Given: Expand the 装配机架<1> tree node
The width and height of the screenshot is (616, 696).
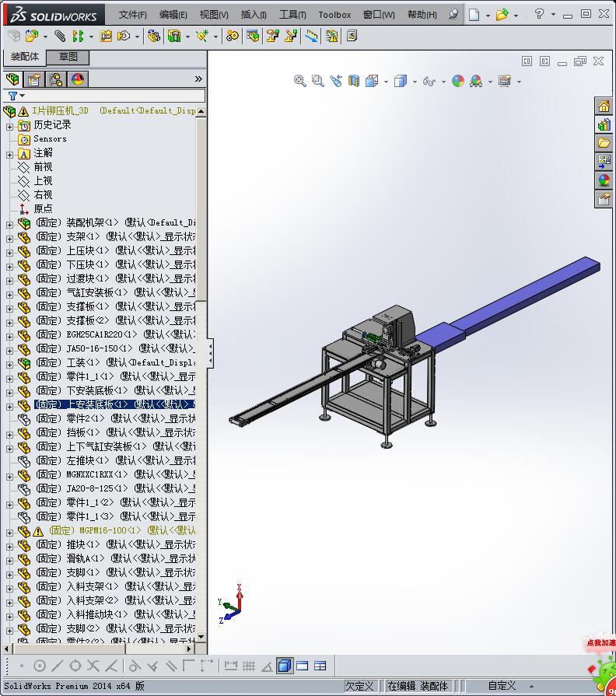Looking at the screenshot, I should point(10,225).
